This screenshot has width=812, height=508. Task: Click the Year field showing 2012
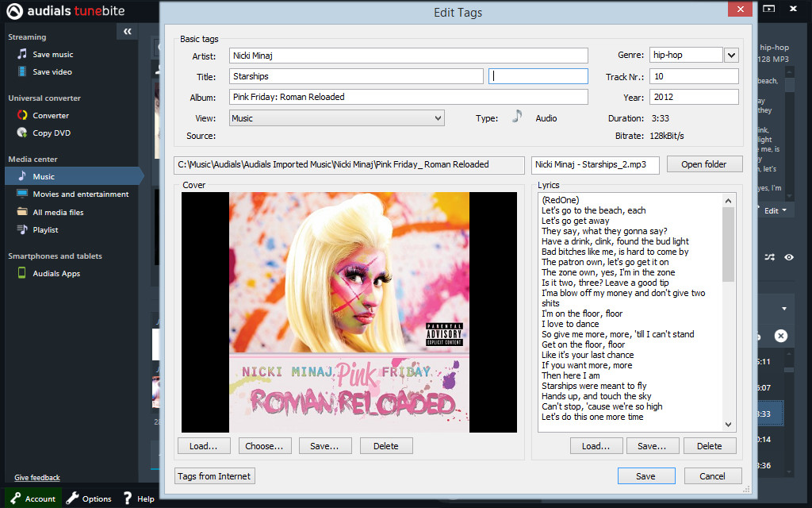[x=694, y=97]
